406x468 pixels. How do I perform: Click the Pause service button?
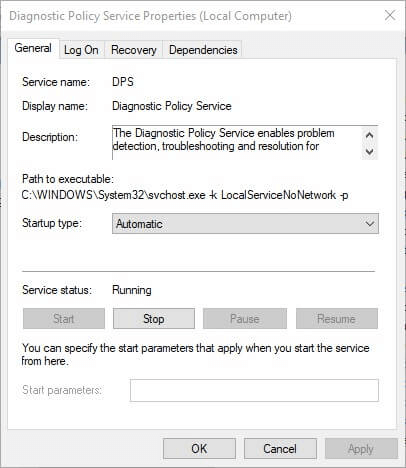[x=245, y=319]
